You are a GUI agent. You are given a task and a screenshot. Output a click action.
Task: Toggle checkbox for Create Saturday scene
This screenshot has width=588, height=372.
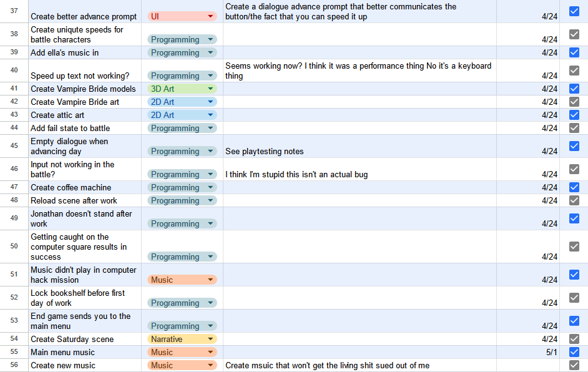click(x=574, y=339)
